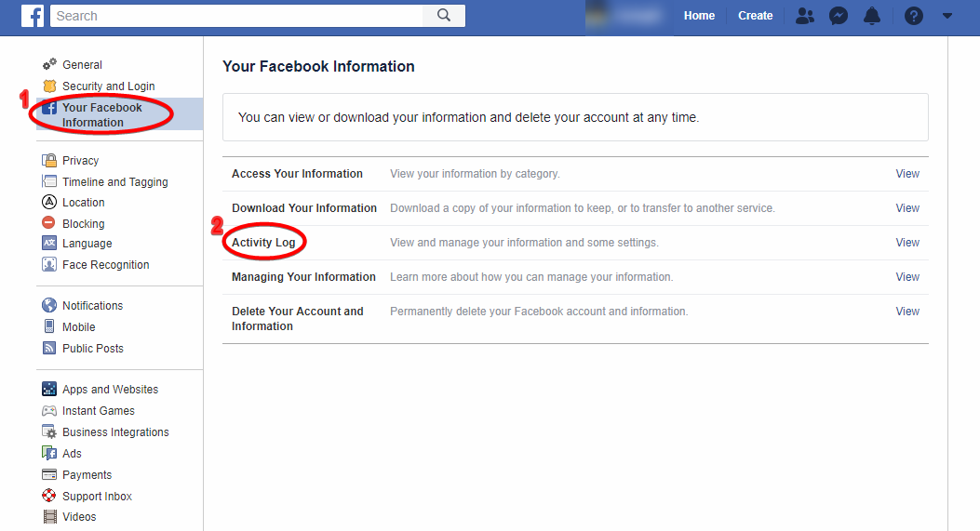Open Instant Games settings label

(98, 410)
